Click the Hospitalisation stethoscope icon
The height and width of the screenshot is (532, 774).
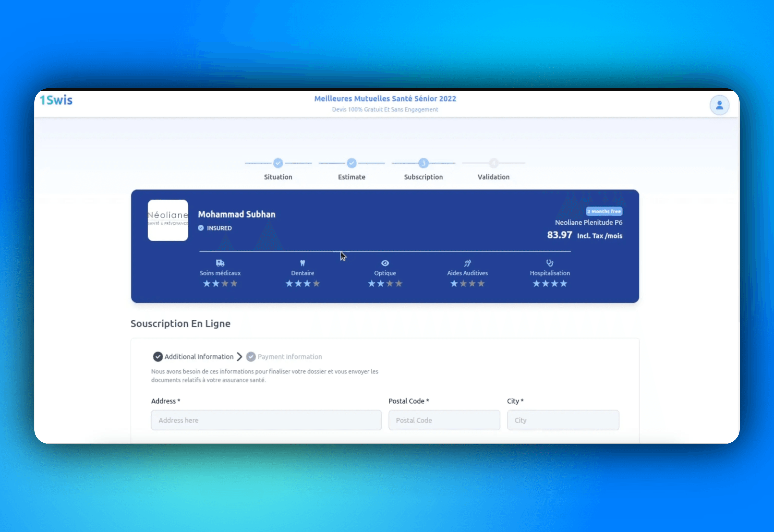coord(550,263)
